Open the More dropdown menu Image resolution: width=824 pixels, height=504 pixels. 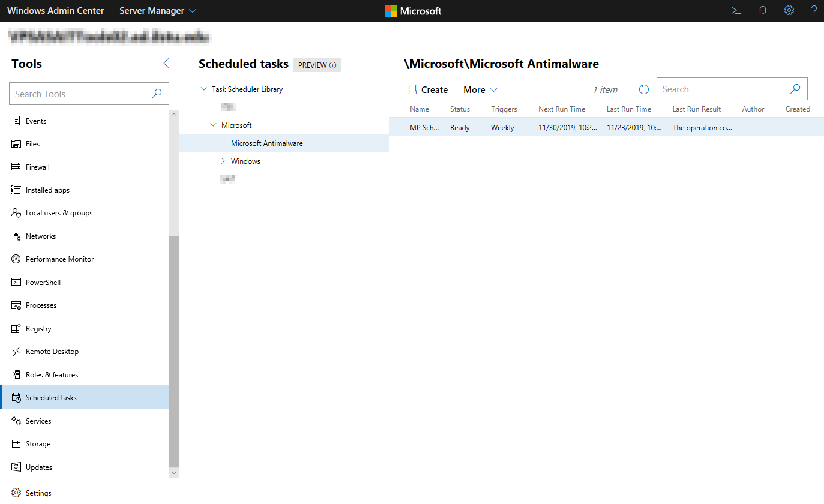pyautogui.click(x=480, y=90)
